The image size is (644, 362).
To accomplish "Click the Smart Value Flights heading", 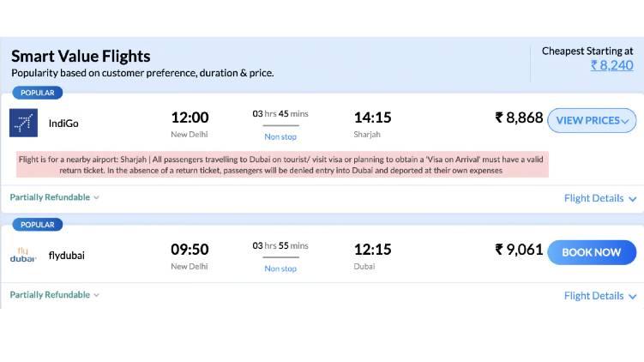I will pyautogui.click(x=81, y=57).
